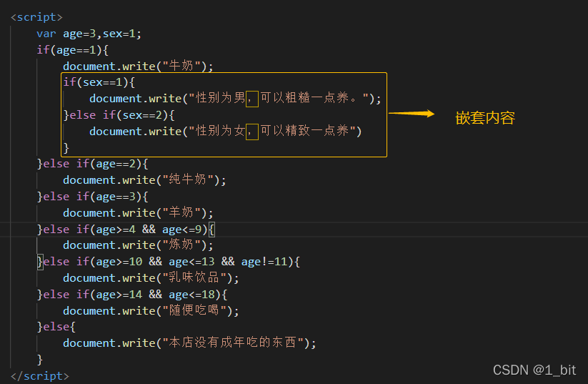The height and width of the screenshot is (384, 588).
Task: Click the final '}else{' line
Action: coord(56,327)
